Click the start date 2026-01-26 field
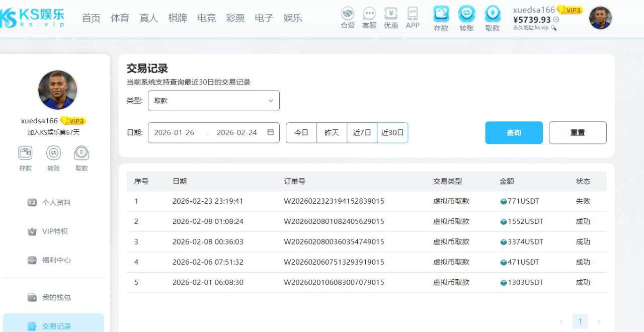Viewport: 644px width, 332px height. pyautogui.click(x=174, y=133)
